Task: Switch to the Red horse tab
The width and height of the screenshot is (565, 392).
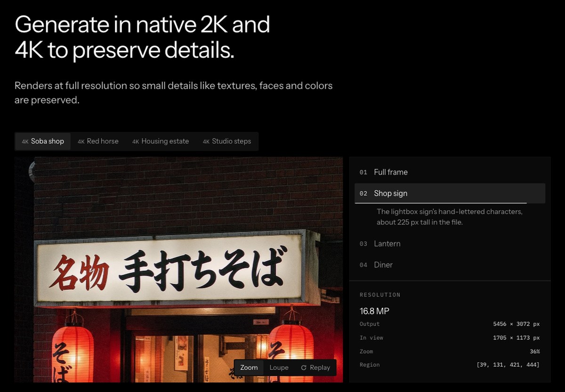Action: [x=98, y=141]
